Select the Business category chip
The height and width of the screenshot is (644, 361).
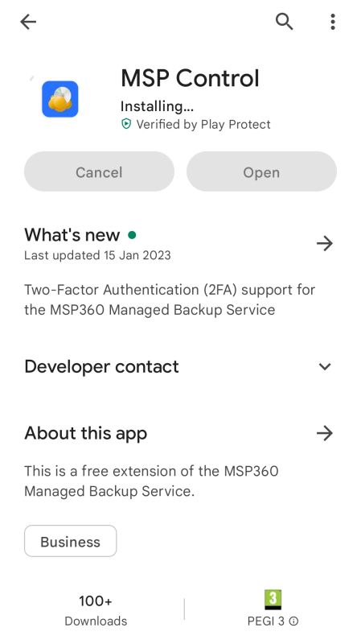coord(71,541)
